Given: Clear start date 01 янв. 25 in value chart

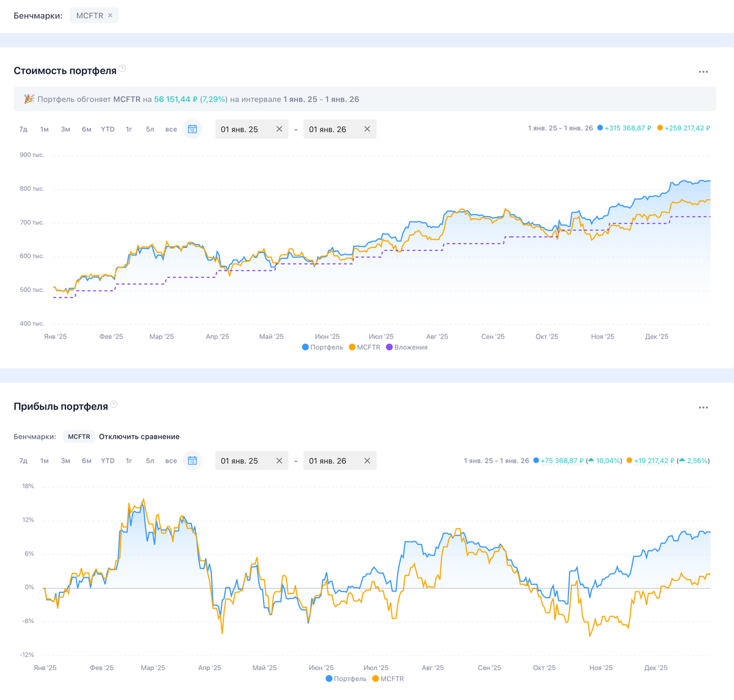Looking at the screenshot, I should point(279,129).
